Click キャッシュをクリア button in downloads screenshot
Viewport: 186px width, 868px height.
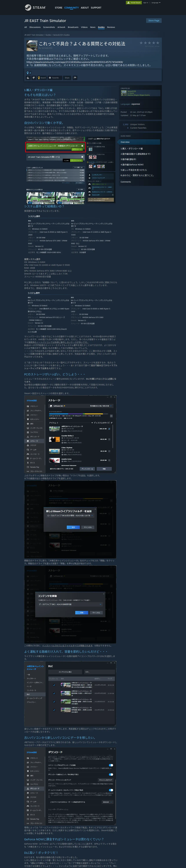105,780
